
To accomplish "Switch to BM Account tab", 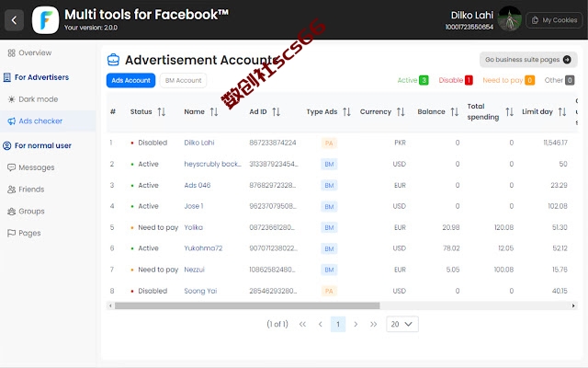I will click(x=183, y=80).
